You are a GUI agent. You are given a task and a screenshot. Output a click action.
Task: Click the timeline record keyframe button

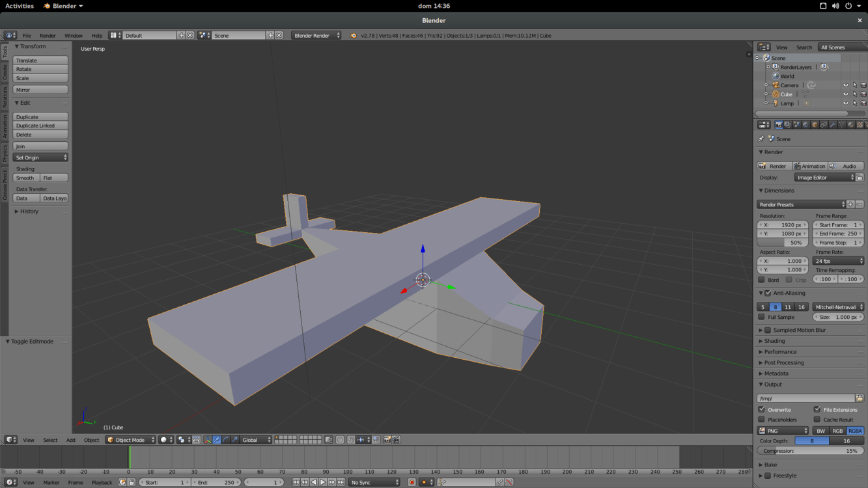412,482
